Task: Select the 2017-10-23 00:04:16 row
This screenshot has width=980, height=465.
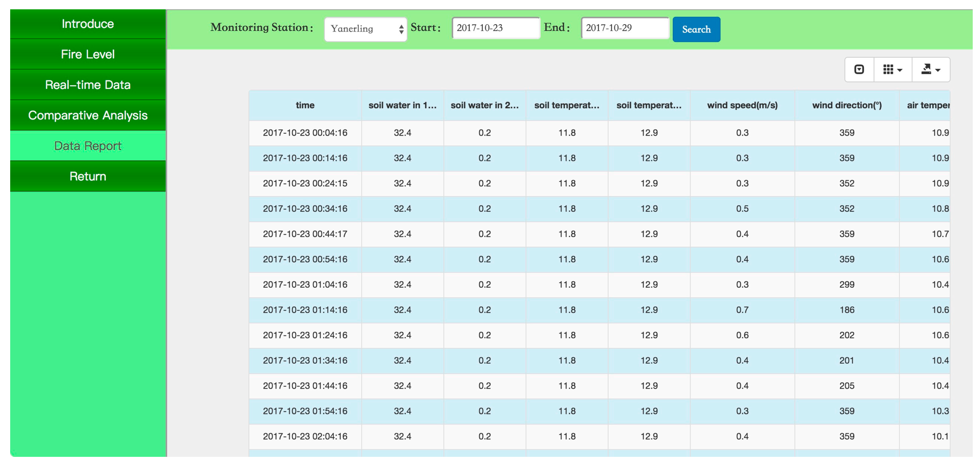Action: [305, 132]
